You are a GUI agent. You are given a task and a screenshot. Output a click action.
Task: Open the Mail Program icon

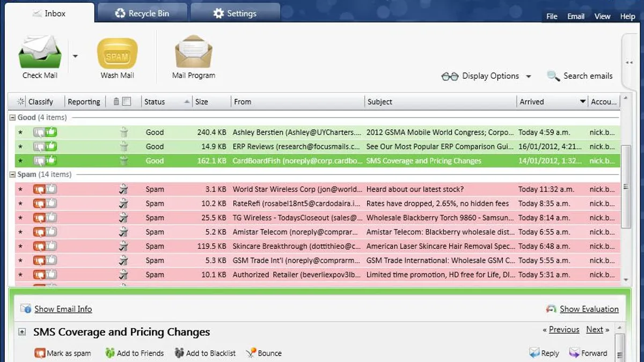click(x=193, y=54)
